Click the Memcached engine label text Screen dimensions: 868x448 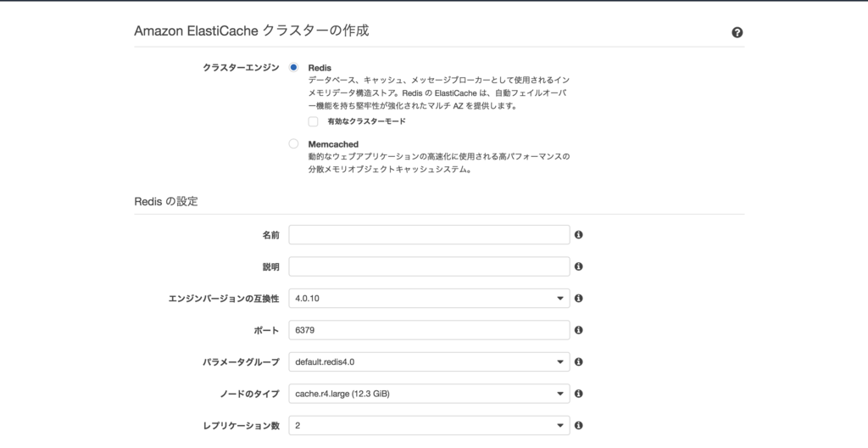(x=333, y=144)
